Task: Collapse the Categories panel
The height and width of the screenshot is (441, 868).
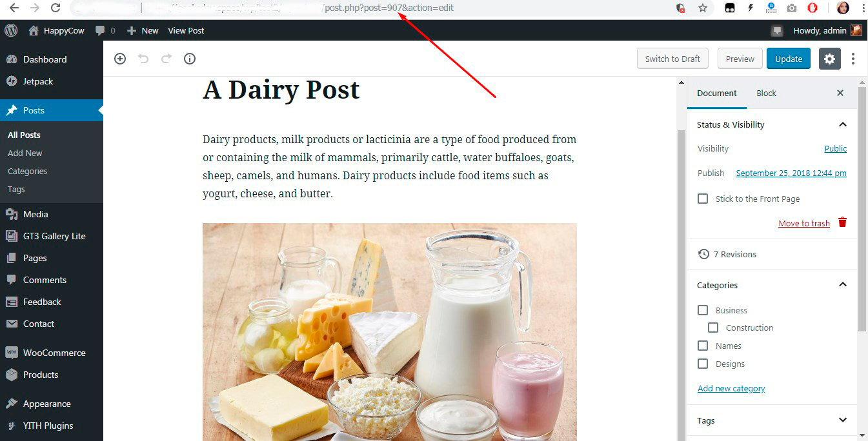Action: pyautogui.click(x=842, y=284)
